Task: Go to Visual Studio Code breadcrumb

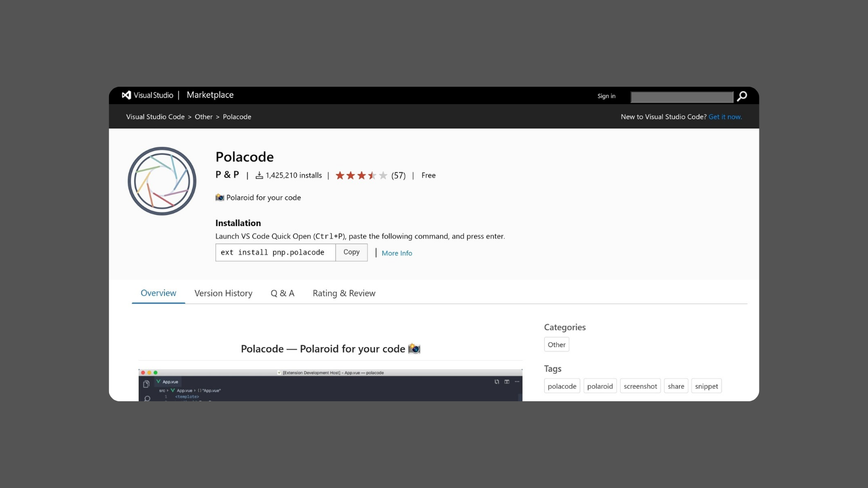Action: point(155,117)
